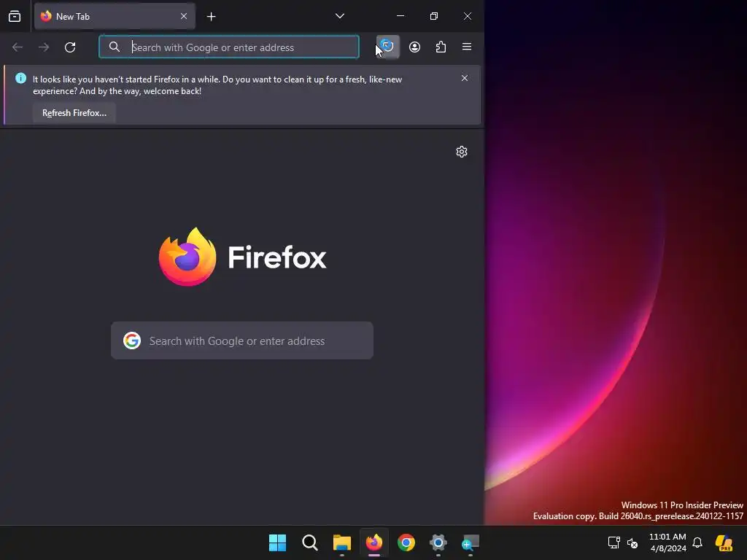Dismiss the welcome back notification bar
The image size is (747, 560).
click(x=465, y=78)
